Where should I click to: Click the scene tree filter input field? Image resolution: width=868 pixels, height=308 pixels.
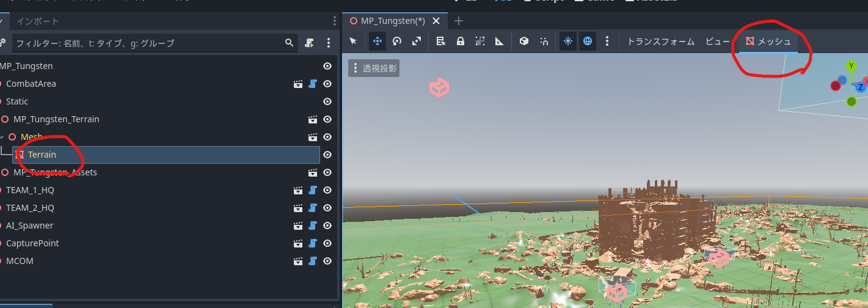click(147, 43)
